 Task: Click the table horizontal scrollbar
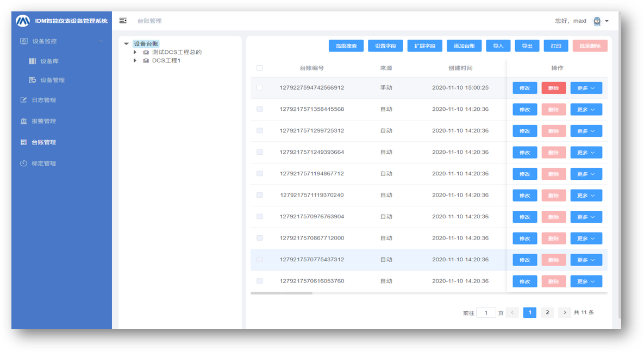282,293
